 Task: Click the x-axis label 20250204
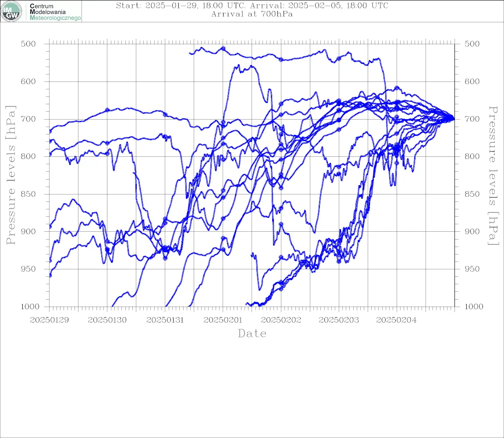click(396, 320)
